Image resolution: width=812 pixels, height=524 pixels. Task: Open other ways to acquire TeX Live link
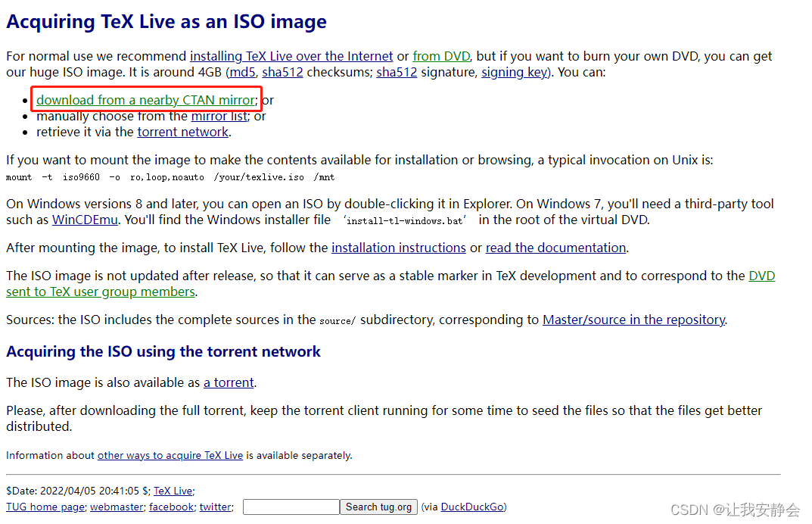[170, 456]
